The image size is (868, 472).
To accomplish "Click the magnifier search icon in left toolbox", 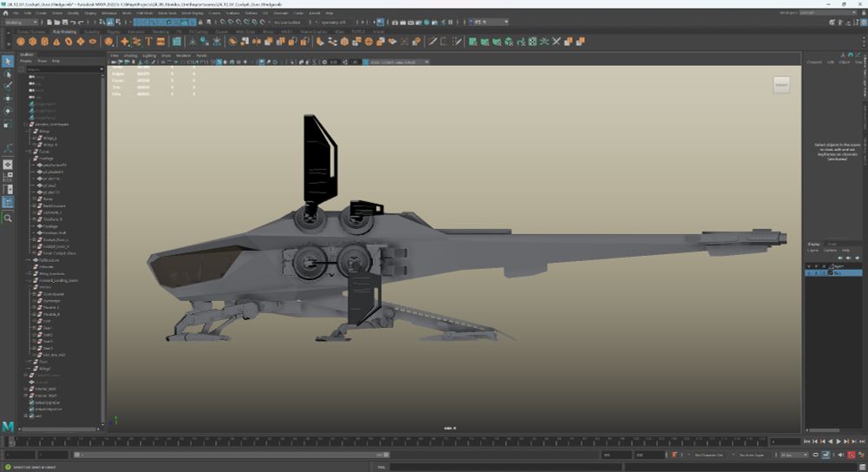I will click(x=8, y=218).
